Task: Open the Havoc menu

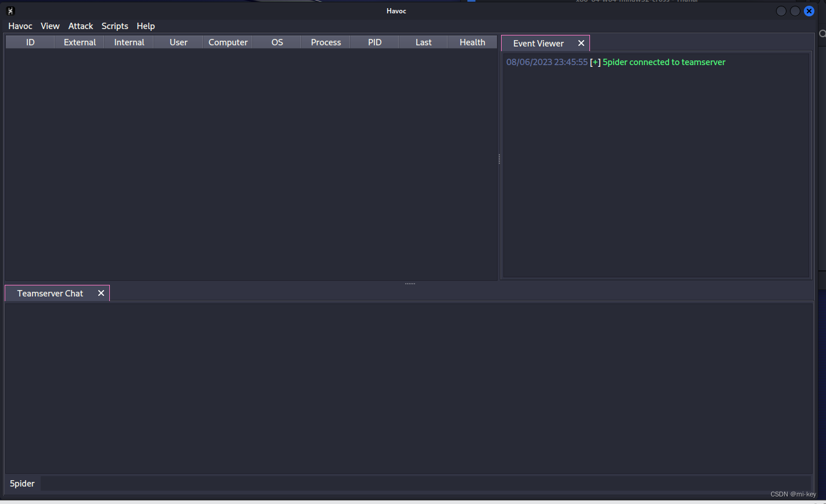Action: tap(20, 26)
